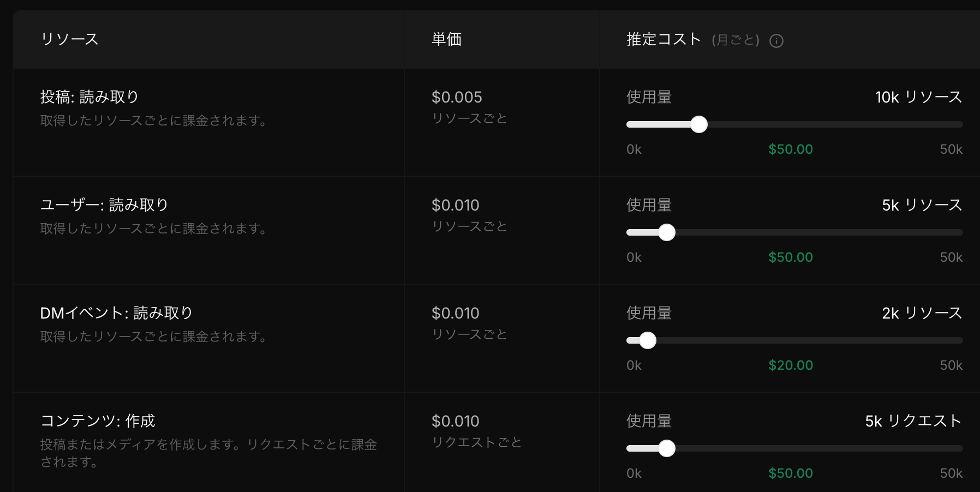This screenshot has height=492, width=980.
Task: Select the コンテンツ: 作成 row title
Action: 98,421
